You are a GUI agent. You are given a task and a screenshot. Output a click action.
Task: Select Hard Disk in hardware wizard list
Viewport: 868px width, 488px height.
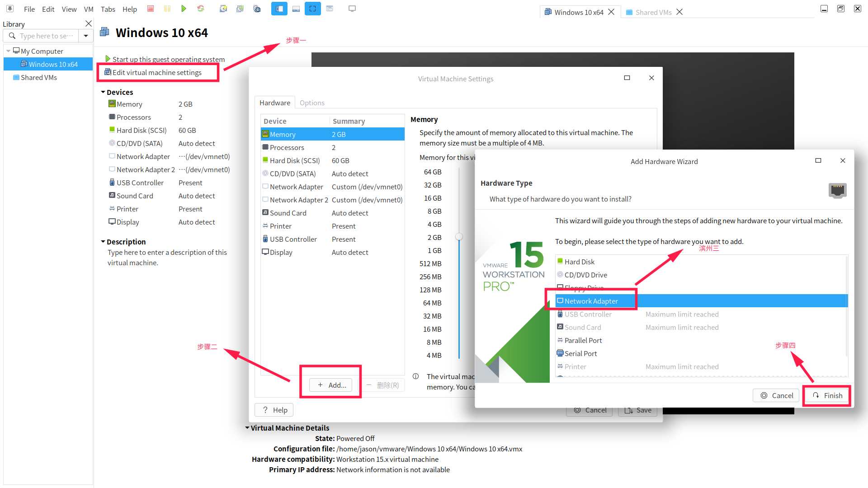click(x=701, y=262)
